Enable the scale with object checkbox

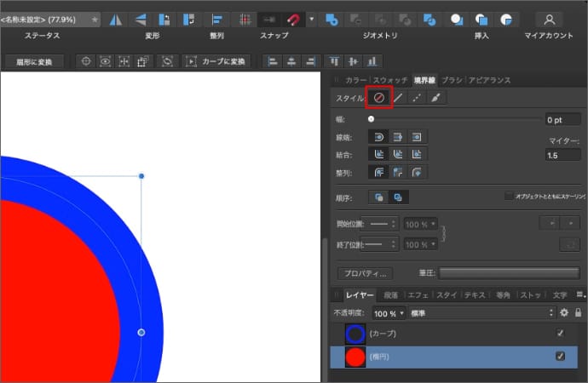[509, 196]
